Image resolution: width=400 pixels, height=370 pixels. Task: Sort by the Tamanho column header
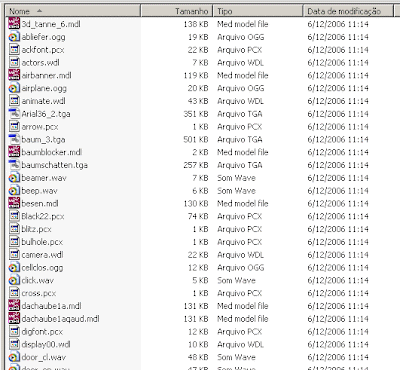point(177,11)
